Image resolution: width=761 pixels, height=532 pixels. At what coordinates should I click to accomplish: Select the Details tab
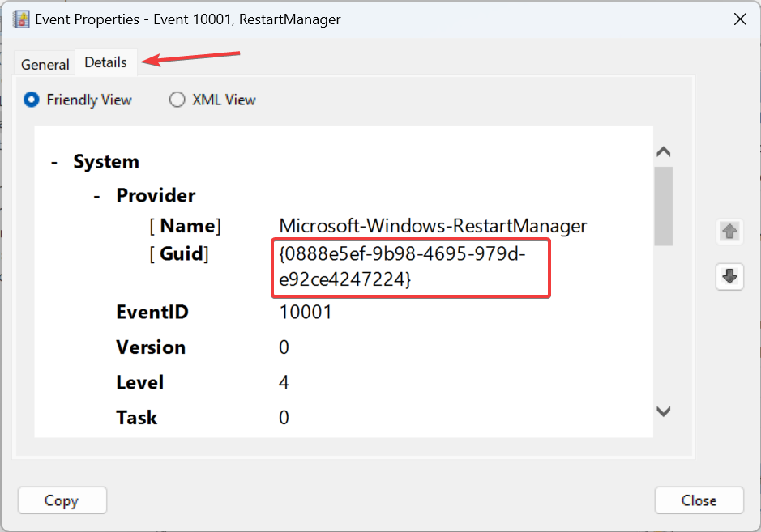pos(105,61)
